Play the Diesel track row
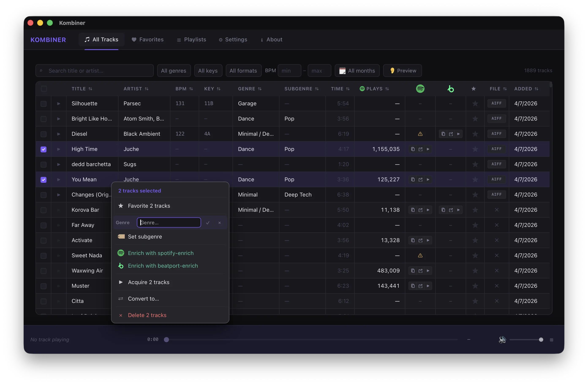 click(x=59, y=134)
